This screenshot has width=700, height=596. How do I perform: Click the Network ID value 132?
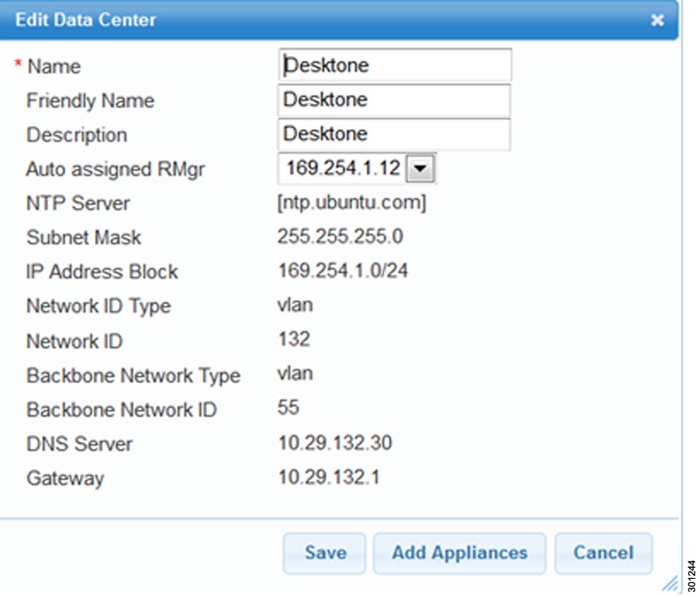coord(294,339)
